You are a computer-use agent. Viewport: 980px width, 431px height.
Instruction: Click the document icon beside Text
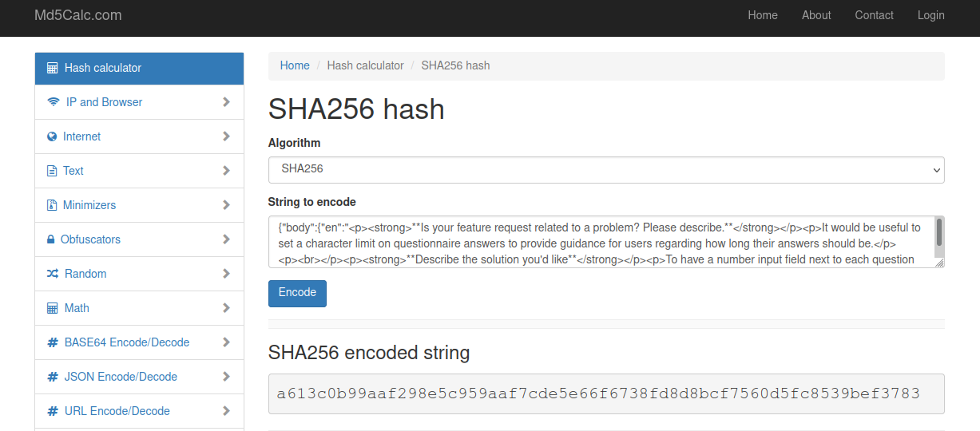[52, 171]
